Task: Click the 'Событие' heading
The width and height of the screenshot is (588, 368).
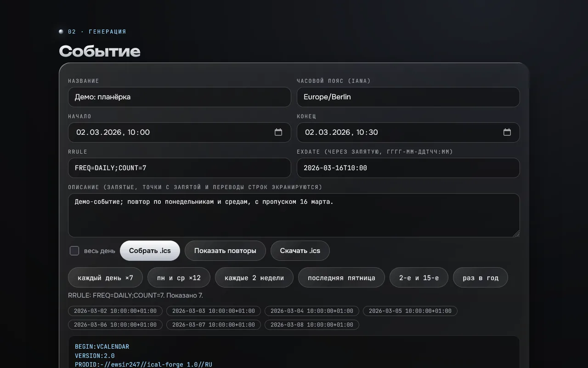Action: pyautogui.click(x=100, y=51)
